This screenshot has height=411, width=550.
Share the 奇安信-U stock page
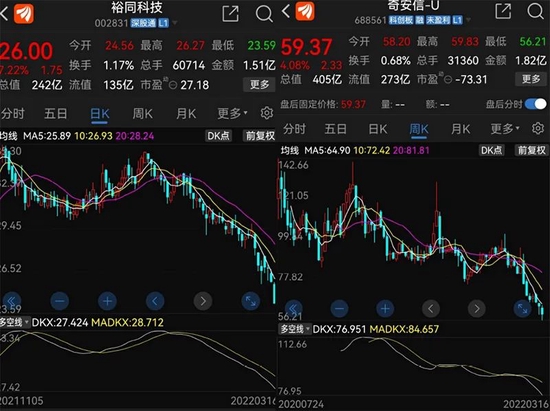point(503,11)
